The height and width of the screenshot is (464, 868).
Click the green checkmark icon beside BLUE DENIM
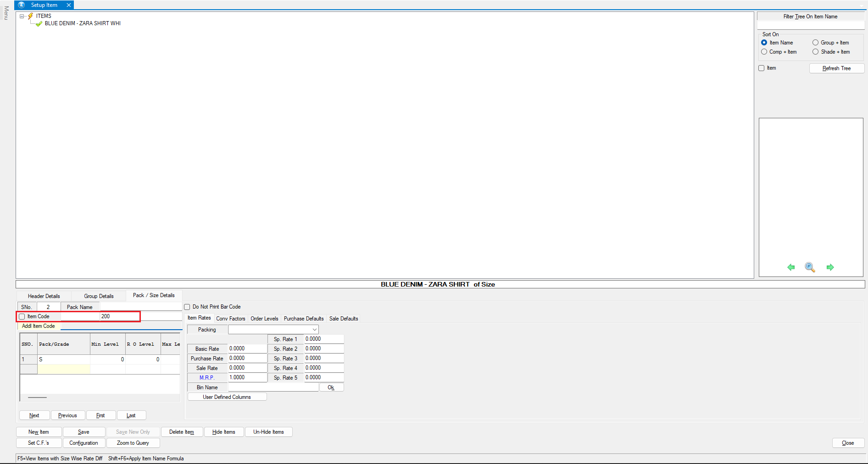39,24
